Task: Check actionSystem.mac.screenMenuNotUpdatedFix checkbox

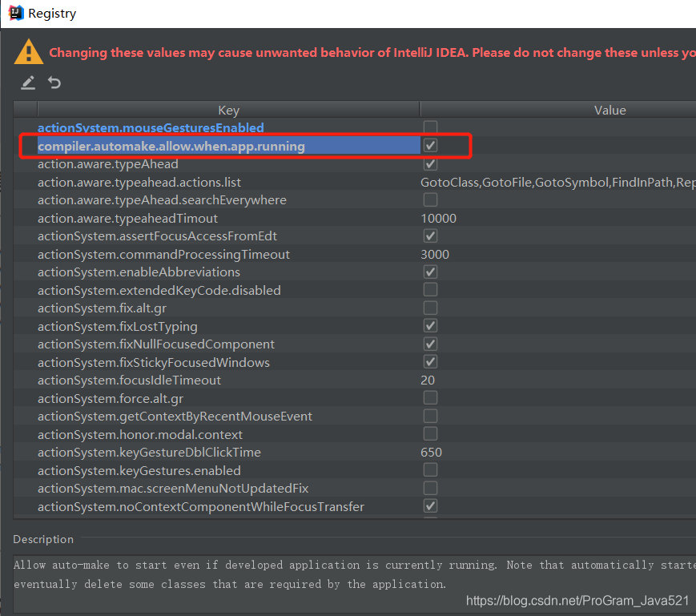Action: tap(430, 488)
